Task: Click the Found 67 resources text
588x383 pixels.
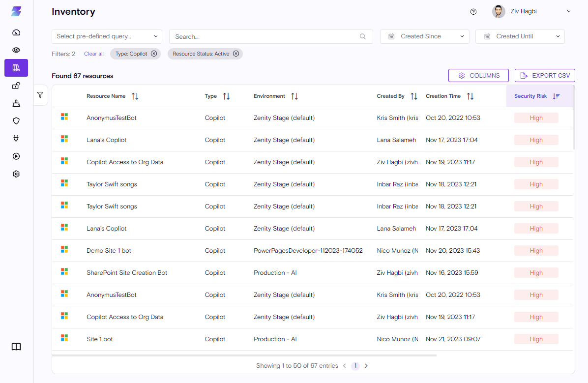Action: click(x=83, y=76)
